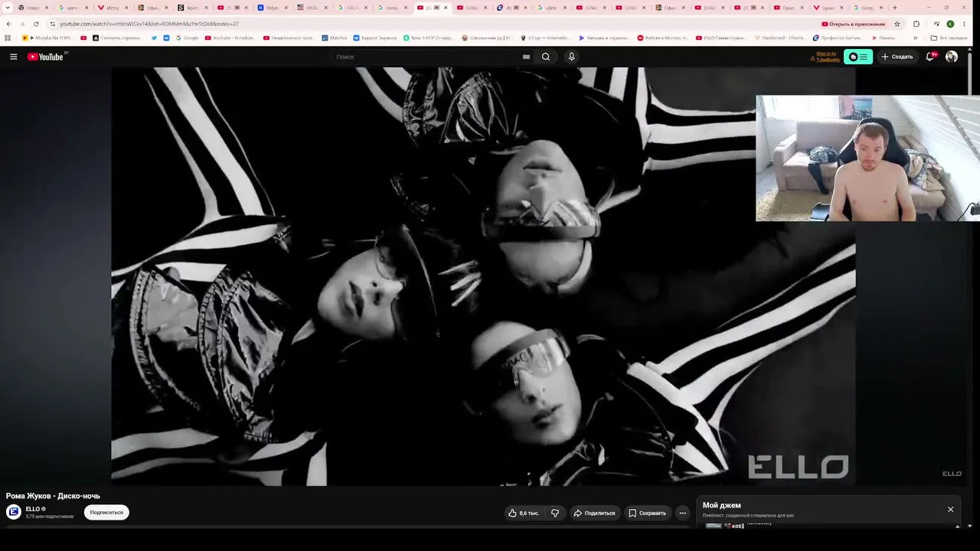Open the bookmarks bar apps grid
The image size is (980, 551).
[8, 37]
